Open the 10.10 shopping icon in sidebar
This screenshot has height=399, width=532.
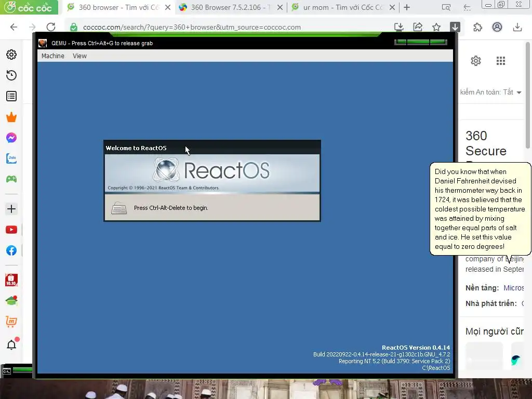pos(11,280)
